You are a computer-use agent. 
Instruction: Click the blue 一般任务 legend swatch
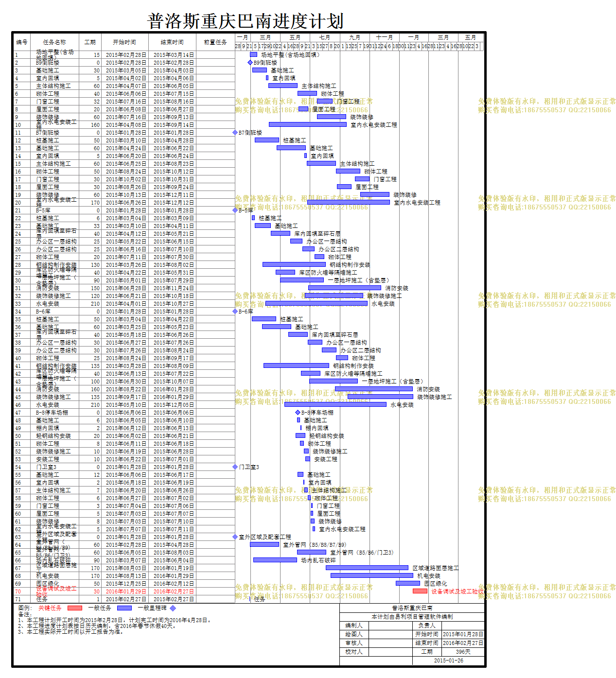124,608
